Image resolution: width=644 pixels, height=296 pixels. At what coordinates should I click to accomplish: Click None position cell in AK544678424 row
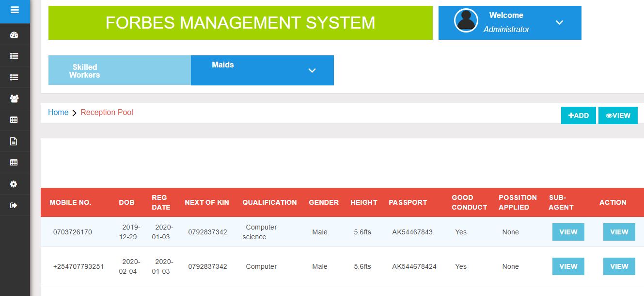click(511, 266)
